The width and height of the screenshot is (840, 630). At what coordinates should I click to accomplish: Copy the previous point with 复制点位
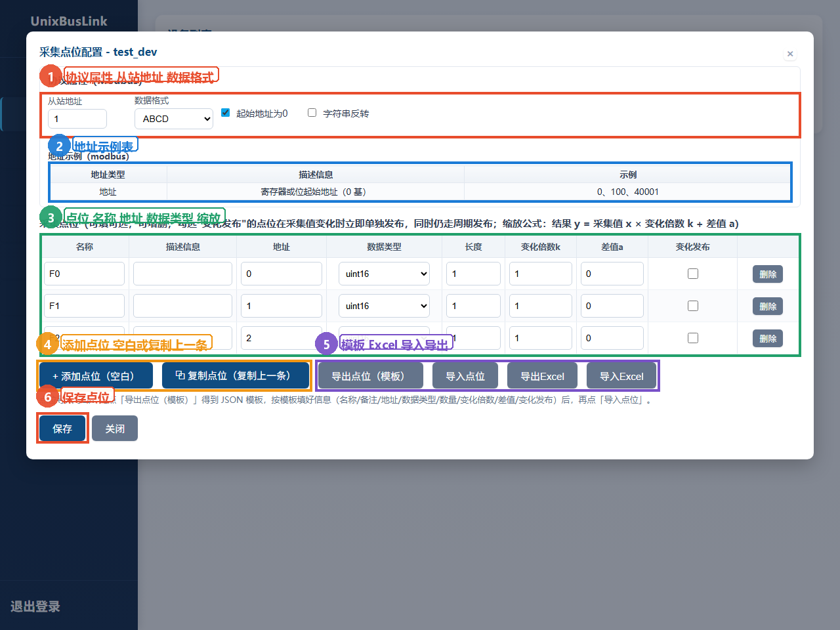tap(236, 375)
